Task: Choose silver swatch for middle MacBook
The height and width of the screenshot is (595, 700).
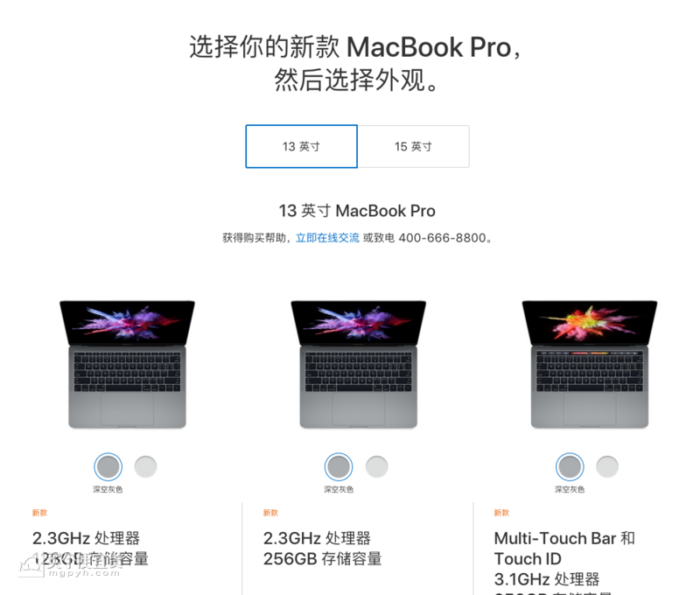Action: (376, 467)
